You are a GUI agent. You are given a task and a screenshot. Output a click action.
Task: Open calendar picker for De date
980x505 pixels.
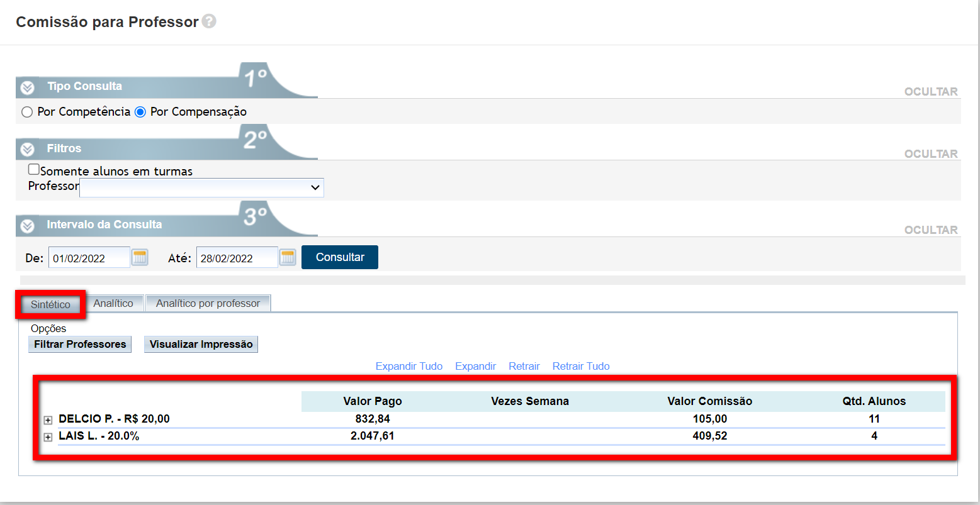point(140,257)
